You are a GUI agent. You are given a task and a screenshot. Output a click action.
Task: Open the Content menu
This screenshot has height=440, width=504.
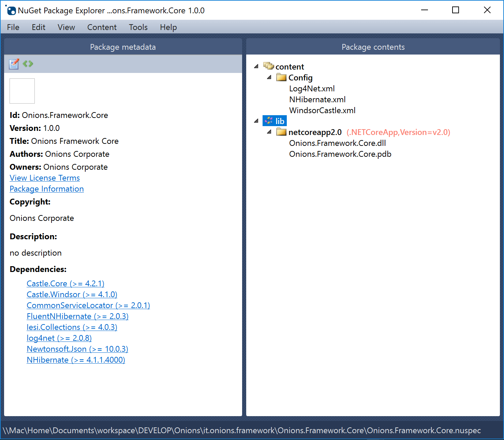[x=102, y=27]
